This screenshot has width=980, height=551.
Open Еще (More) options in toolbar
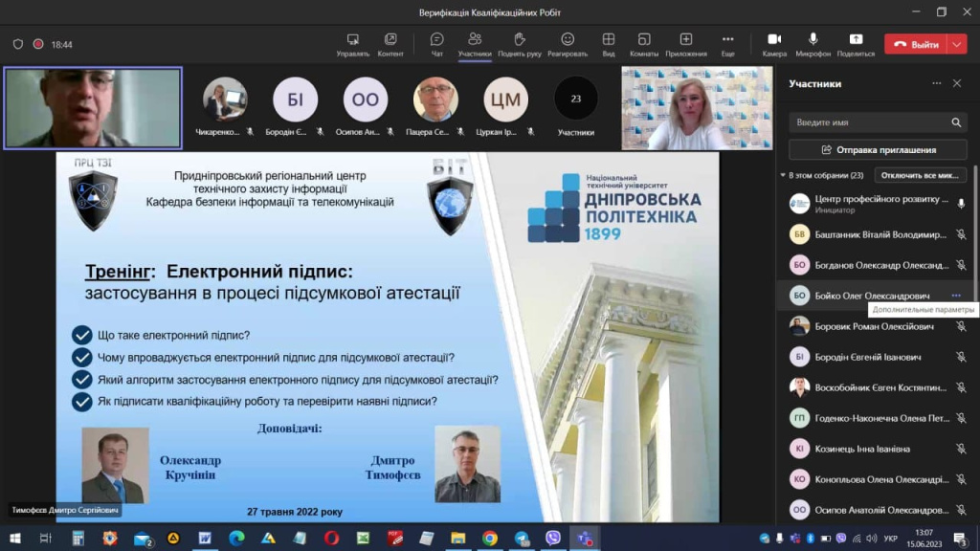point(727,45)
